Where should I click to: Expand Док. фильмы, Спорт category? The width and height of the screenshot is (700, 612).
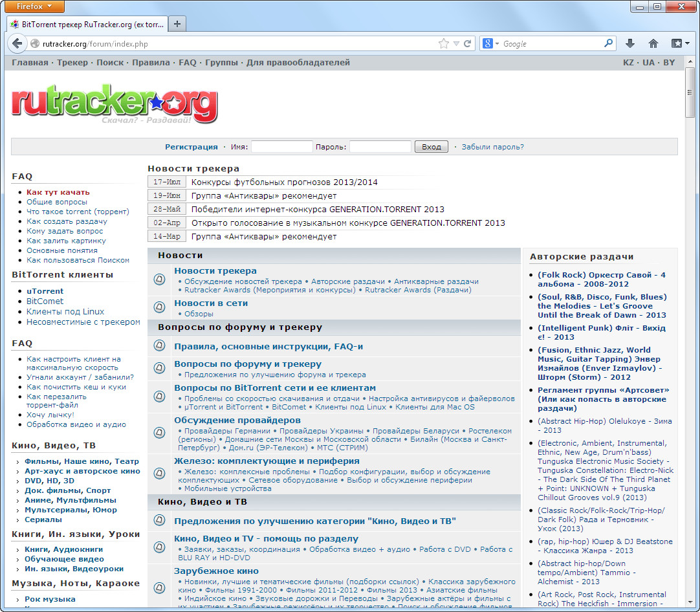point(67,490)
